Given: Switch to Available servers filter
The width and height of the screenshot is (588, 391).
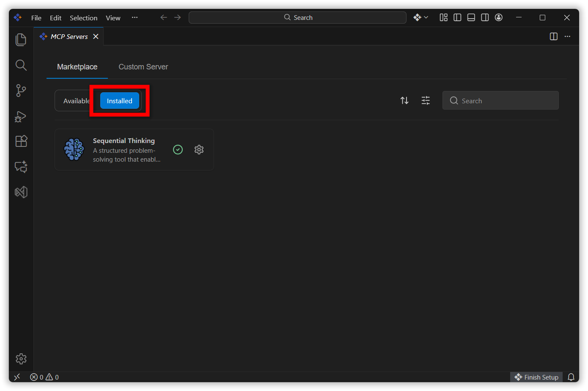Looking at the screenshot, I should click(x=76, y=101).
